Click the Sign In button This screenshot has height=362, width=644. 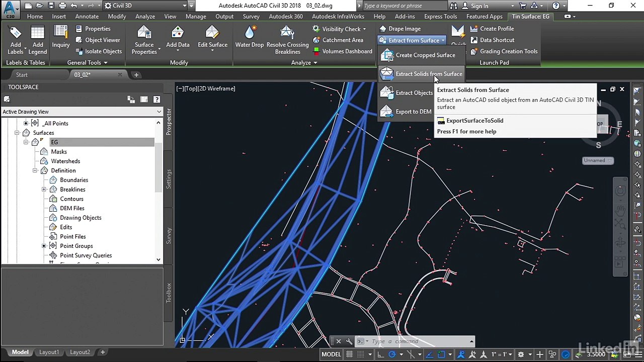[479, 6]
